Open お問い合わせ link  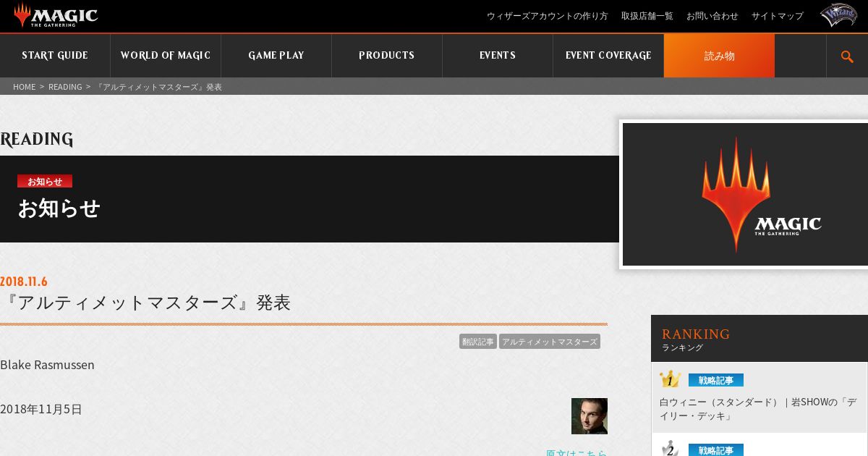click(x=712, y=16)
